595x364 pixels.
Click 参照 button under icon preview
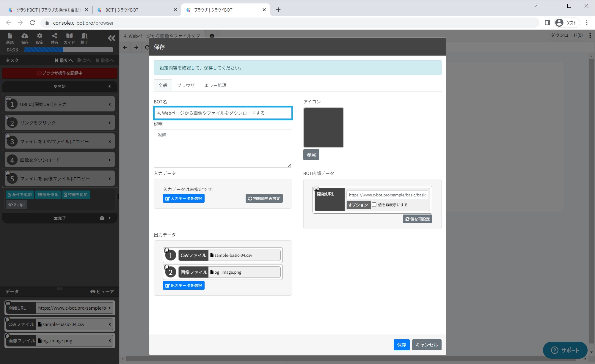pos(311,155)
